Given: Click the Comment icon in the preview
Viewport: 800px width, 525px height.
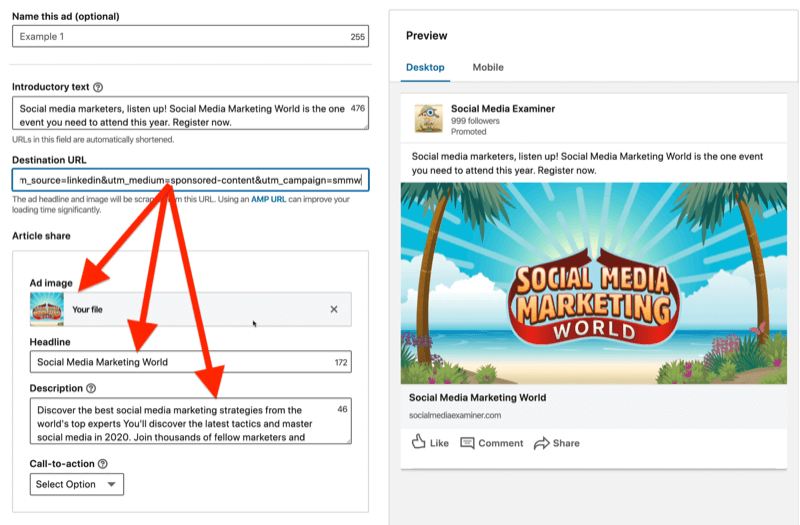Looking at the screenshot, I should (x=467, y=443).
